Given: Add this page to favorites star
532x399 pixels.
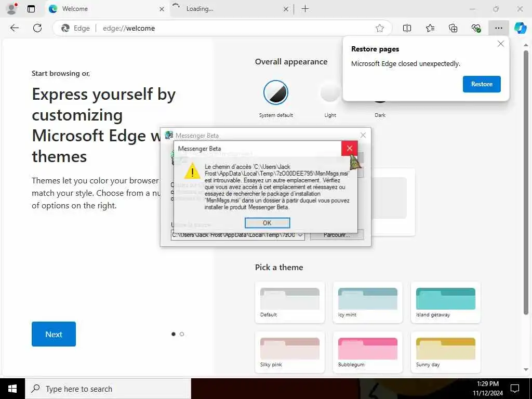Looking at the screenshot, I should (380, 28).
